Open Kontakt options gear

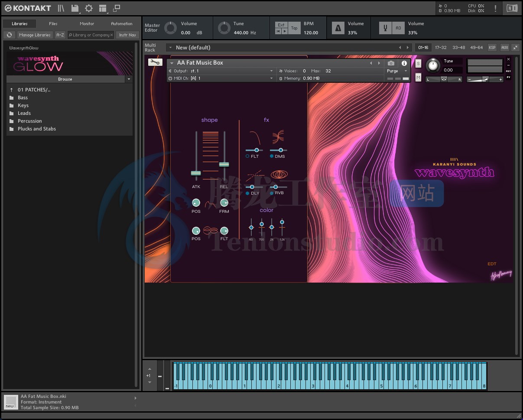pos(89,8)
